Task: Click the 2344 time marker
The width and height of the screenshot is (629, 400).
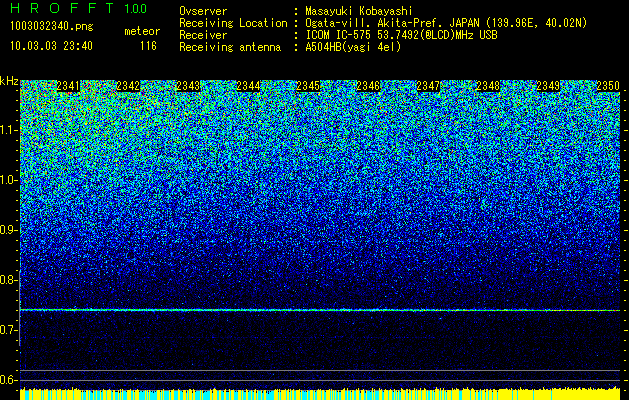Action: (248, 86)
